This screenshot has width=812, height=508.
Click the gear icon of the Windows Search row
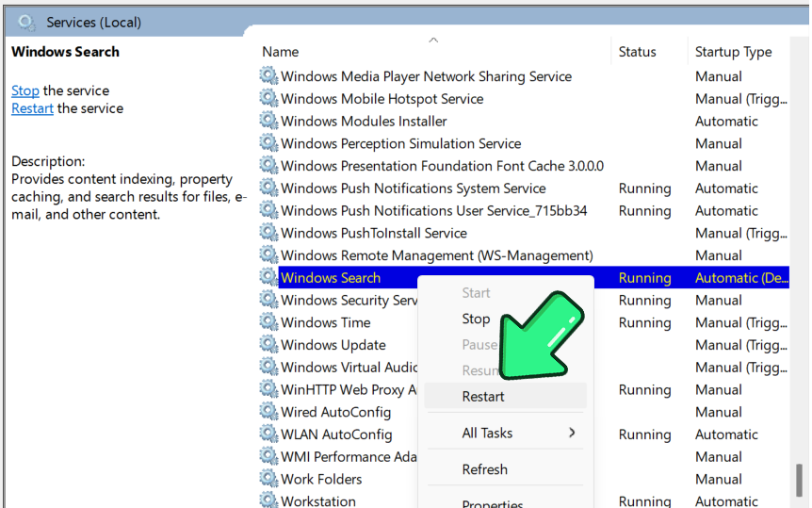268,277
